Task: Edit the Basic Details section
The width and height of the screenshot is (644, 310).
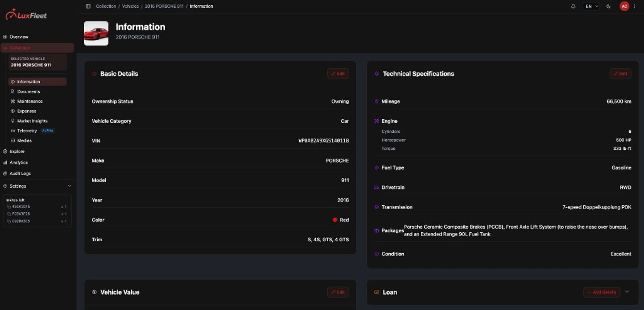Action: (x=338, y=74)
